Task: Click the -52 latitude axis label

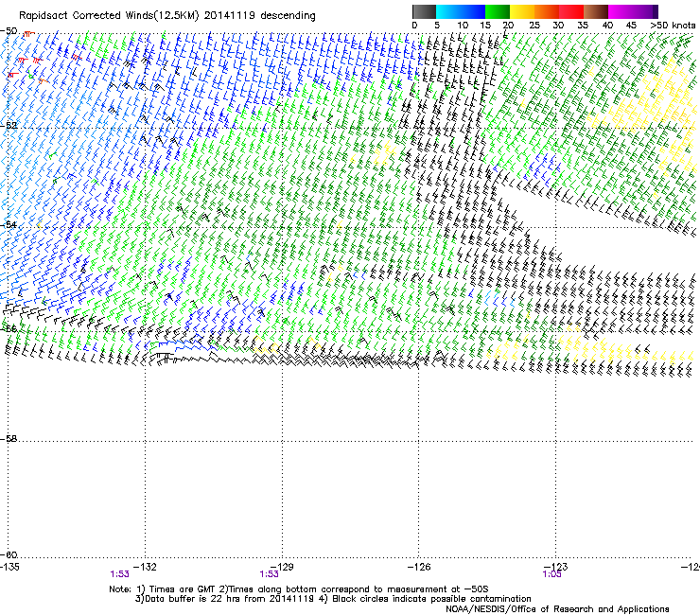Action: pyautogui.click(x=9, y=125)
